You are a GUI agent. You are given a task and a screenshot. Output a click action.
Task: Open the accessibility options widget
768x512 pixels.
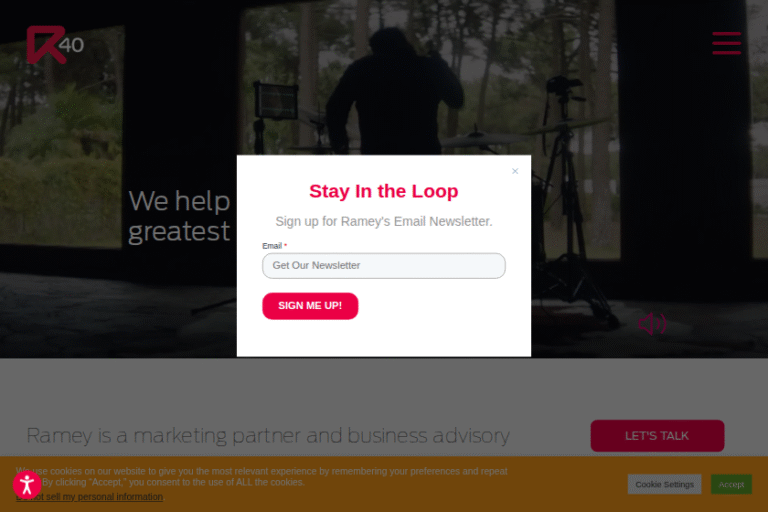pyautogui.click(x=27, y=485)
